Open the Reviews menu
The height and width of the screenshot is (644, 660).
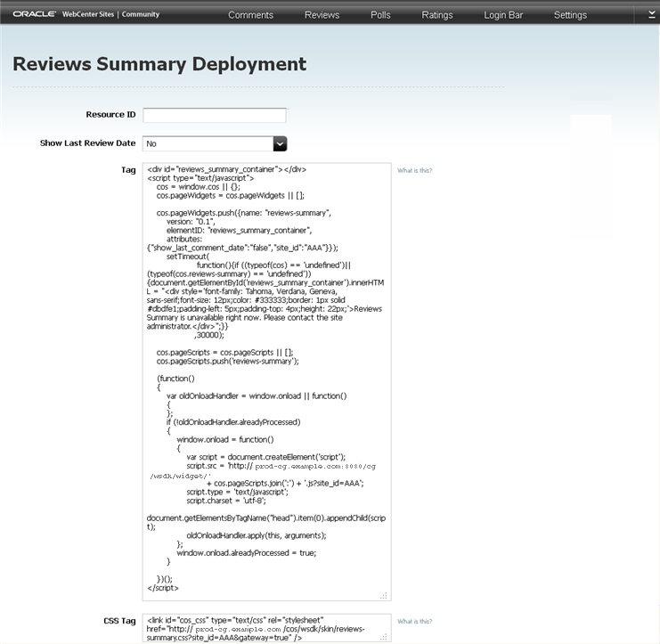coord(322,15)
